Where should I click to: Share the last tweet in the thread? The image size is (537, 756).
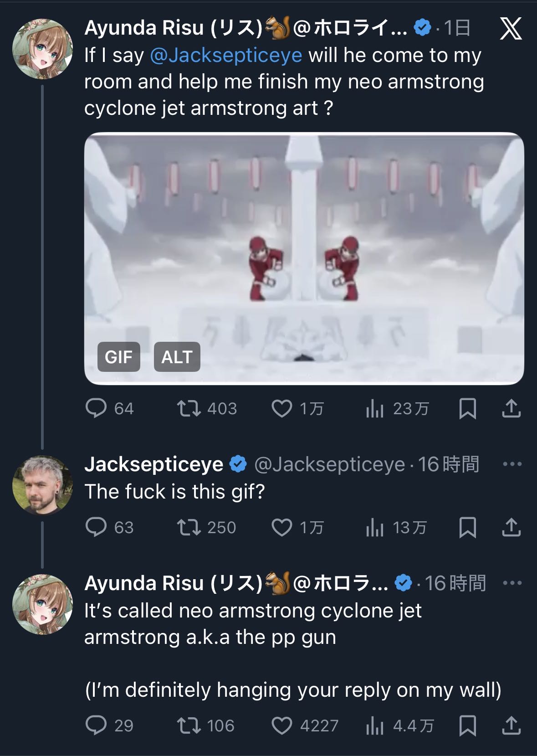[x=511, y=725]
